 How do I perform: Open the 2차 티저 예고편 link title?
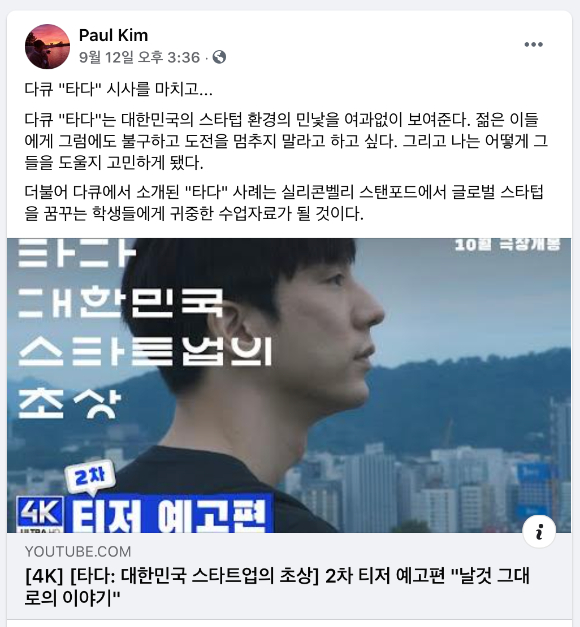(277, 587)
